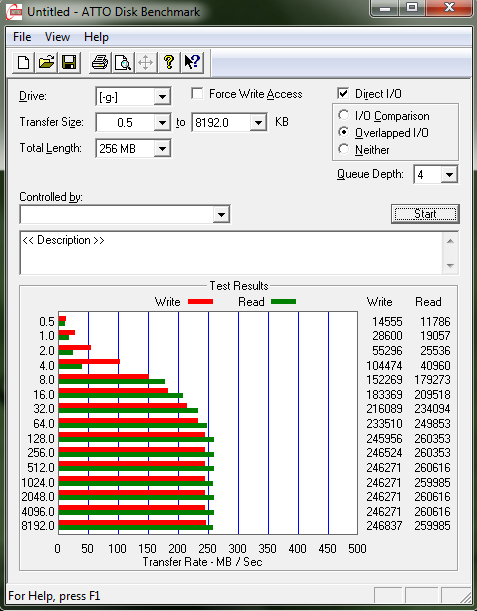477x611 pixels.
Task: Click the ATTO application title icon
Action: pyautogui.click(x=14, y=12)
